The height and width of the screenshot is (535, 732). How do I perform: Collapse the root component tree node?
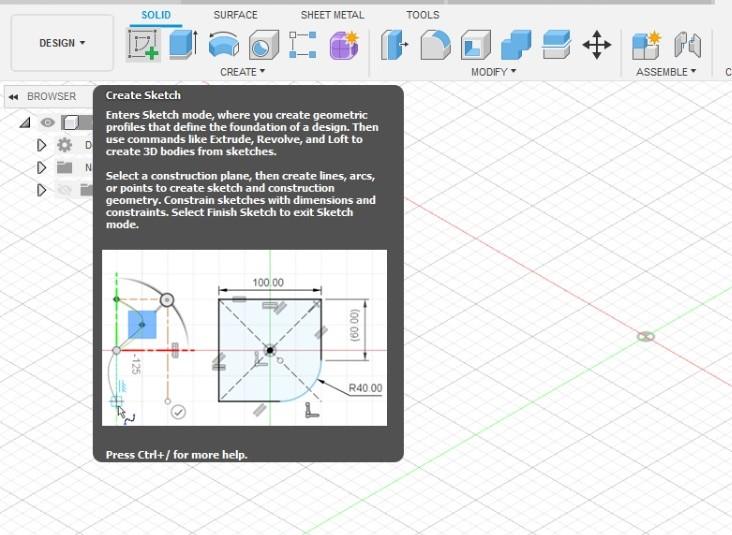click(25, 123)
